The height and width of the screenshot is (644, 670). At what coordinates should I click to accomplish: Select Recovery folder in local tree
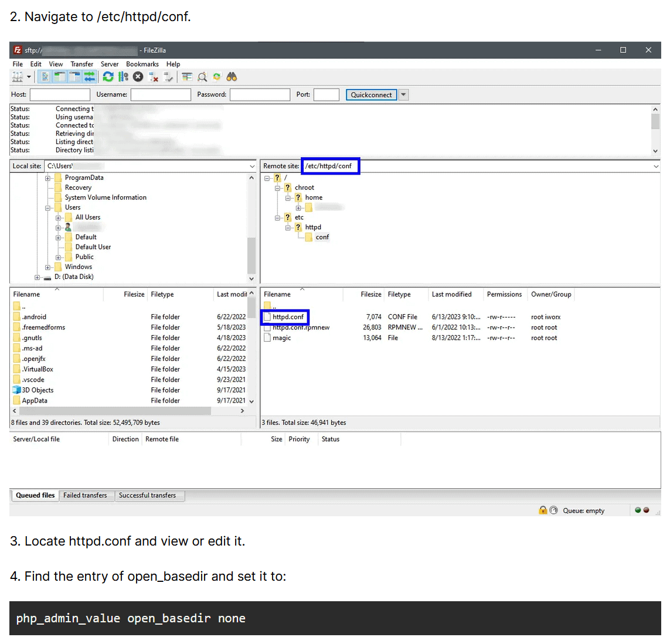point(78,188)
